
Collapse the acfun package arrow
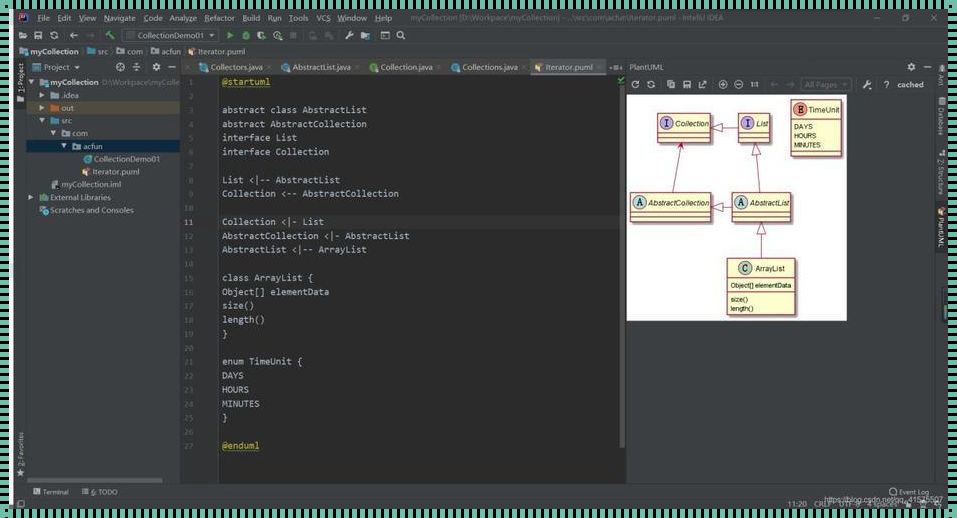64,146
